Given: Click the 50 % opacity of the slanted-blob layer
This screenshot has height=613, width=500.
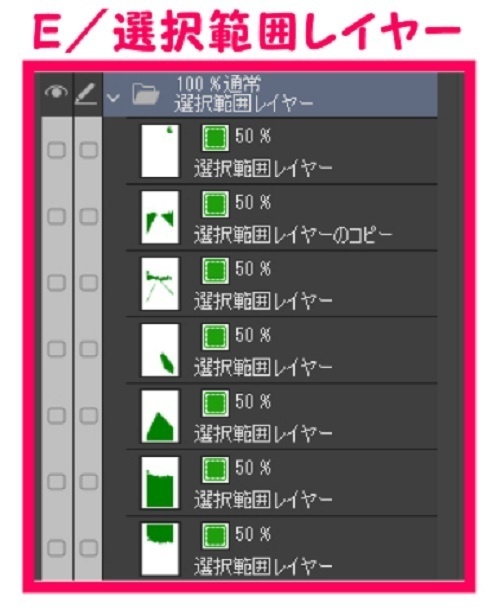Looking at the screenshot, I should [253, 335].
